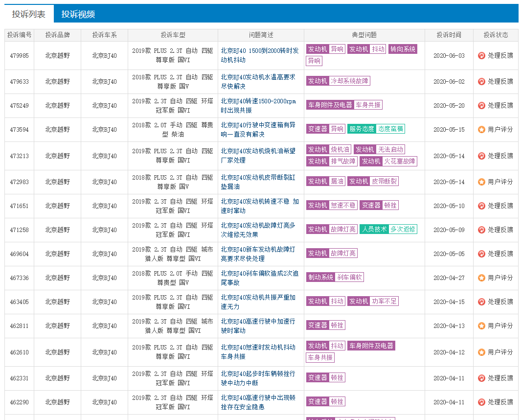Open complaint 高速行驶中出现顿挫存在安全隐患
Image resolution: width=522 pixels, height=420 pixels.
258,402
